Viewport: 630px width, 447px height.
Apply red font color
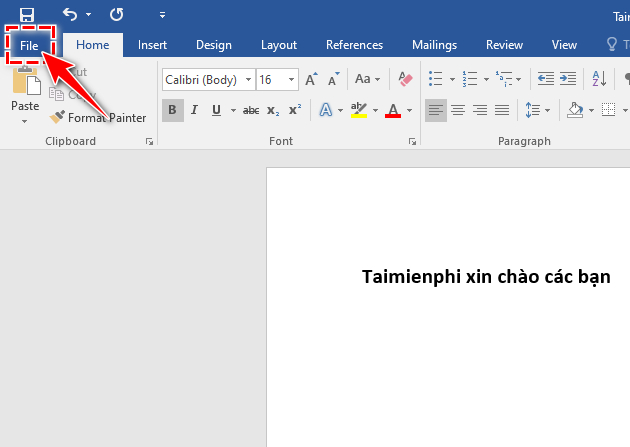393,110
